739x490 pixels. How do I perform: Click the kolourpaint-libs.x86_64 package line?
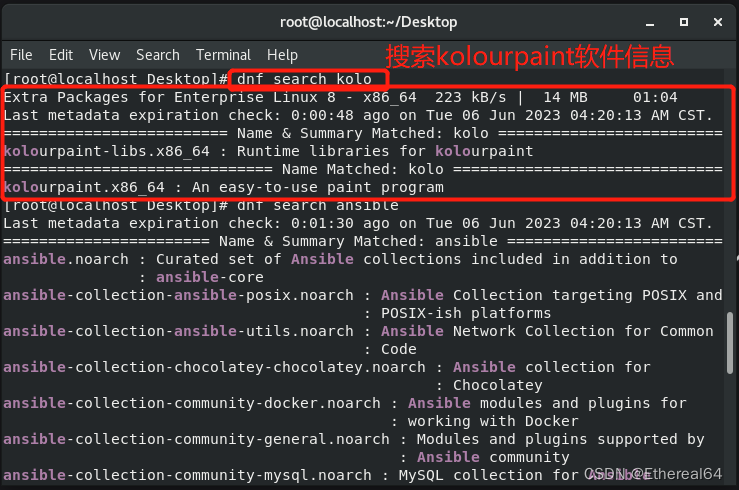[x=269, y=151]
